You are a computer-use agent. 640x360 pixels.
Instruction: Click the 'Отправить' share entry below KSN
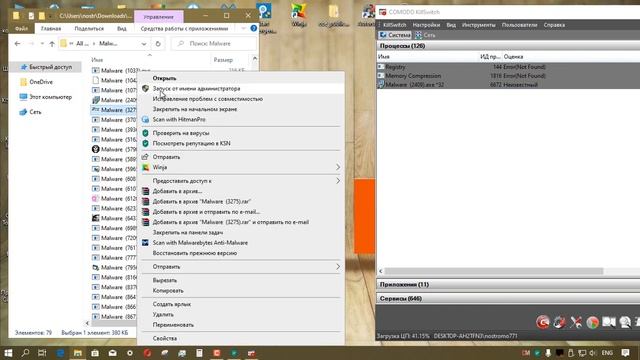pyautogui.click(x=166, y=157)
